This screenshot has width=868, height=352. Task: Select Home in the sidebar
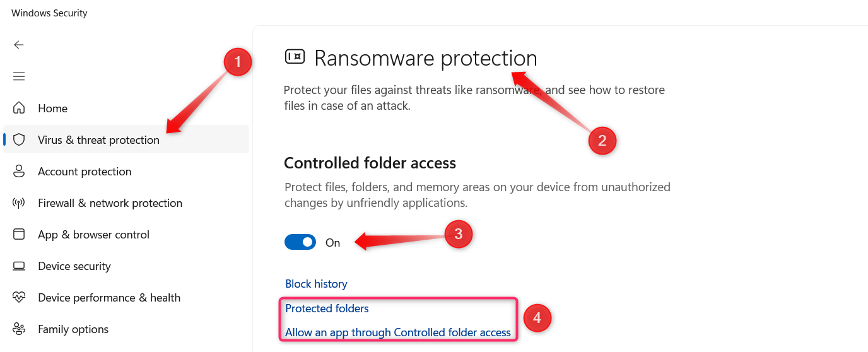tap(52, 109)
